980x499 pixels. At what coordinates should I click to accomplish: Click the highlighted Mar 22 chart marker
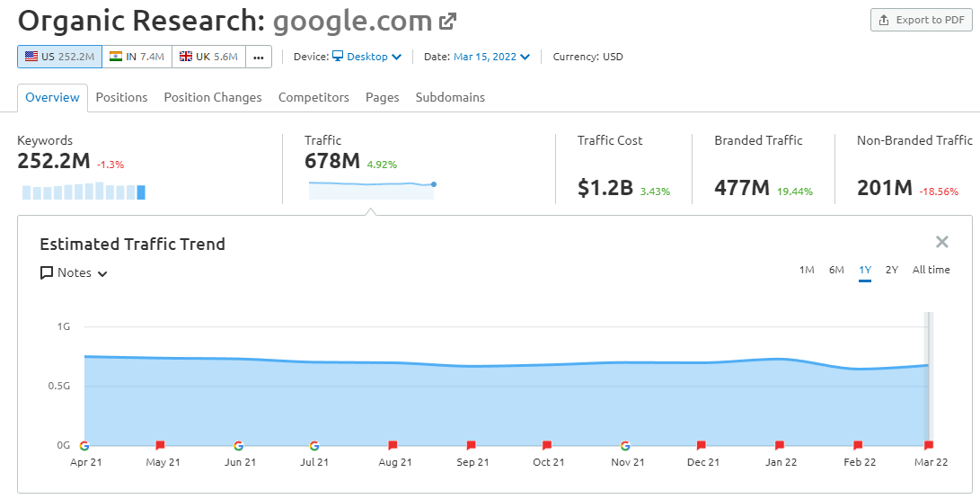pos(929,379)
